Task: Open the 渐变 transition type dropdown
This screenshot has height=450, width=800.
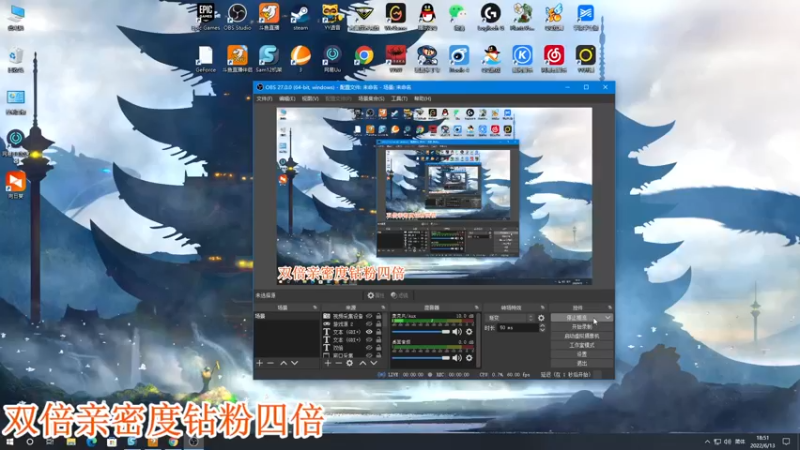Action: (509, 318)
